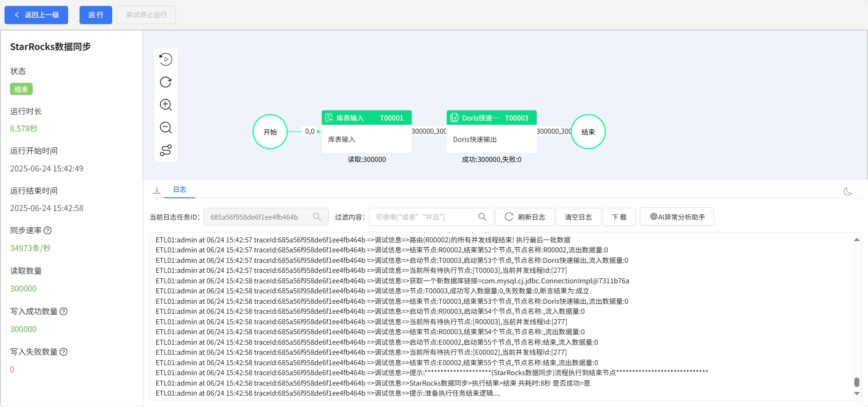
Task: Click the auto-layout flow icon
Action: click(x=165, y=150)
